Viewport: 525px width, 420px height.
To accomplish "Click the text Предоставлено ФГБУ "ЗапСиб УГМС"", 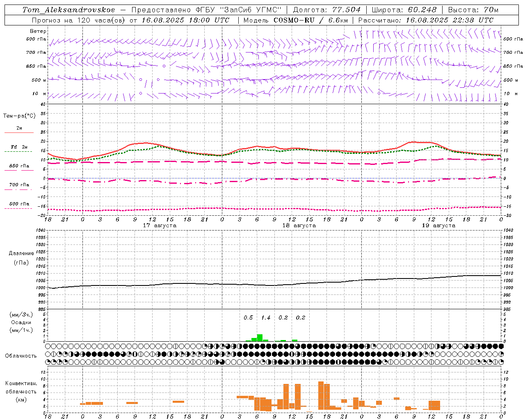I will (206, 10).
